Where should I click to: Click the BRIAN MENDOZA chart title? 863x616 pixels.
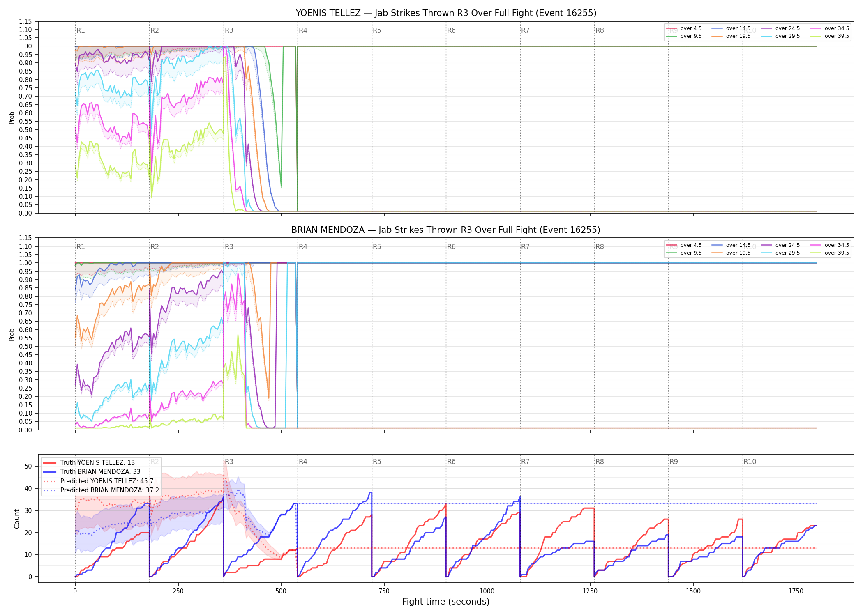[x=446, y=230]
